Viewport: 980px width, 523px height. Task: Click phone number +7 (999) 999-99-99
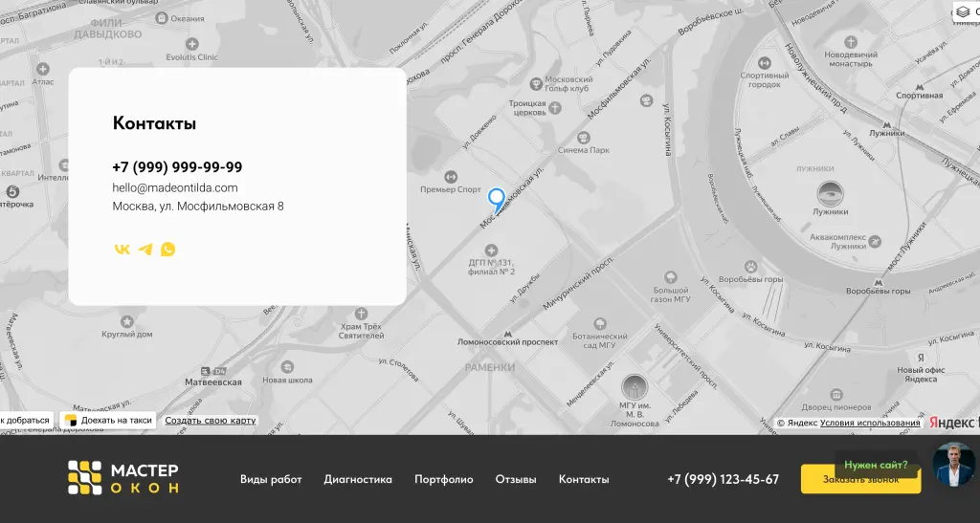point(177,167)
